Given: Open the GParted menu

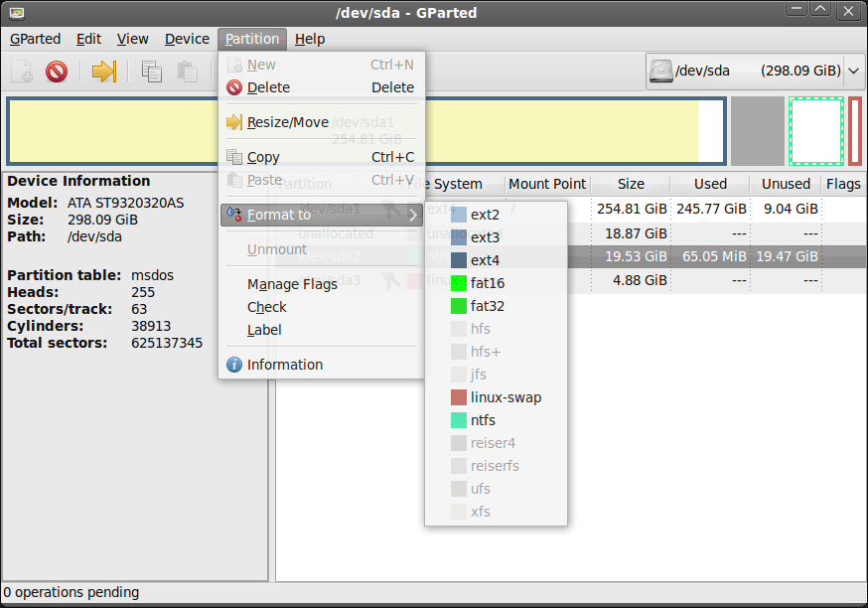Looking at the screenshot, I should pos(36,39).
